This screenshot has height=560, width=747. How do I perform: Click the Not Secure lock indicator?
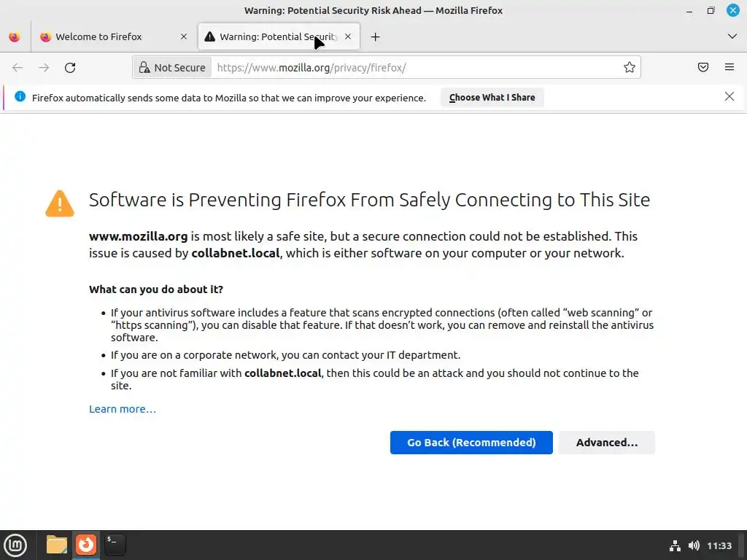point(172,68)
